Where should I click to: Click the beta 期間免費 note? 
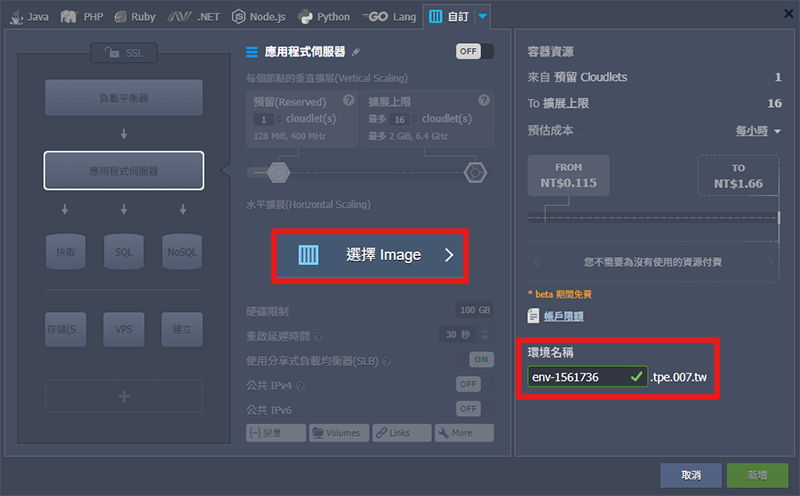click(560, 294)
